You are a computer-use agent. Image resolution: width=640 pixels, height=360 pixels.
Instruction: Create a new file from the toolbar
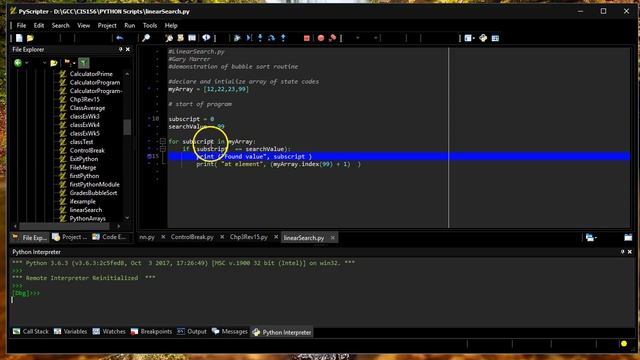point(19,38)
